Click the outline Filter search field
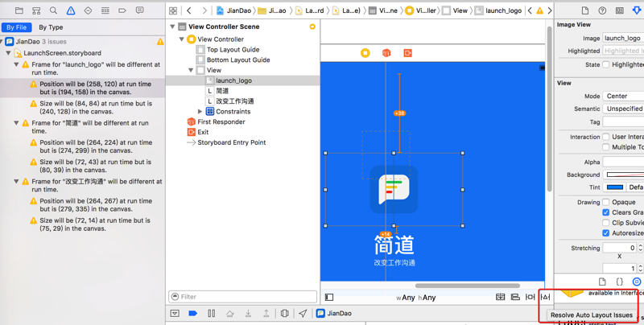The width and height of the screenshot is (644, 325). 243,296
